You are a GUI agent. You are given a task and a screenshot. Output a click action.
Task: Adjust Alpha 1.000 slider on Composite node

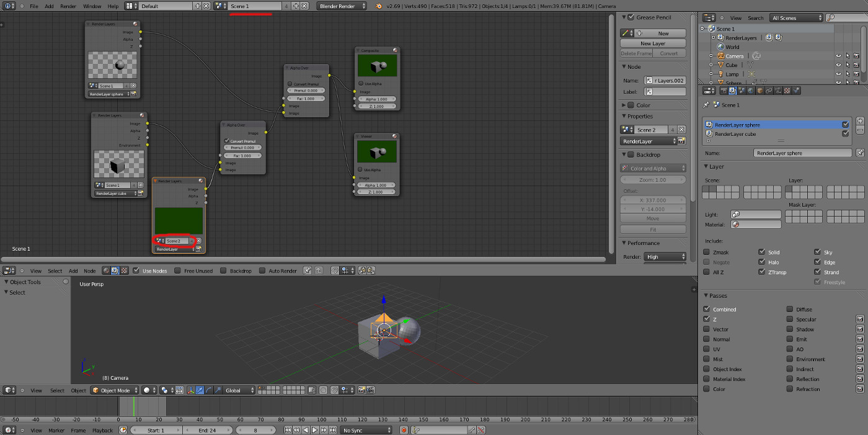point(376,99)
